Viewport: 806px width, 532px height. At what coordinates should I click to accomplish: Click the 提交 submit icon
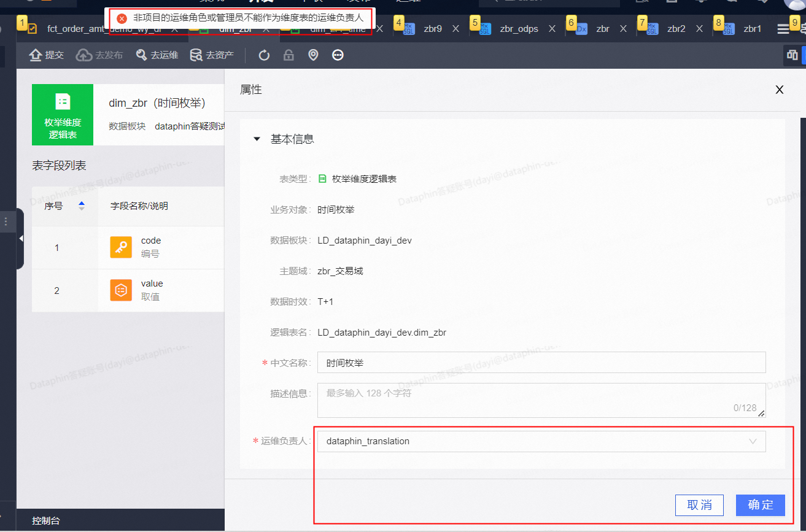pos(47,55)
